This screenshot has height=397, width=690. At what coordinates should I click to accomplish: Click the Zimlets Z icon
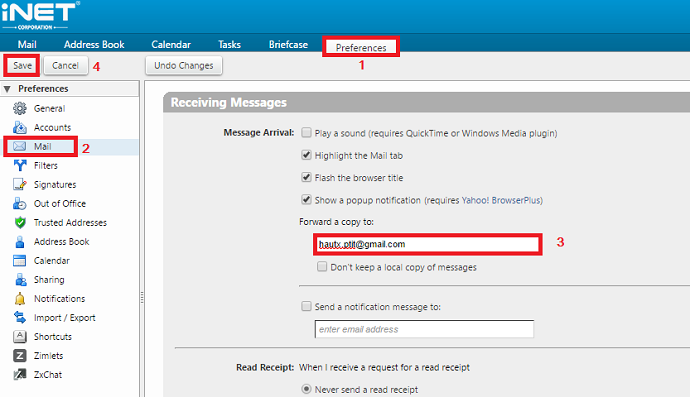click(x=20, y=355)
